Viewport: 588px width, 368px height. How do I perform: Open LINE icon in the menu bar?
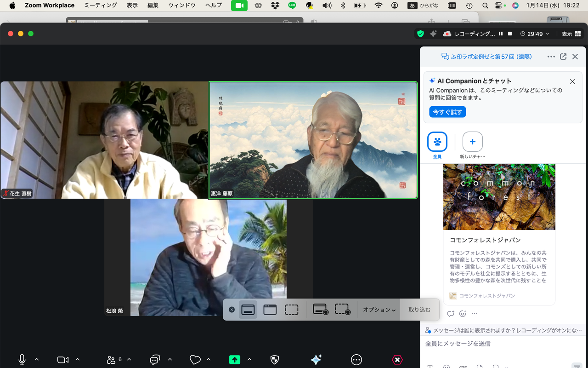pos(292,6)
